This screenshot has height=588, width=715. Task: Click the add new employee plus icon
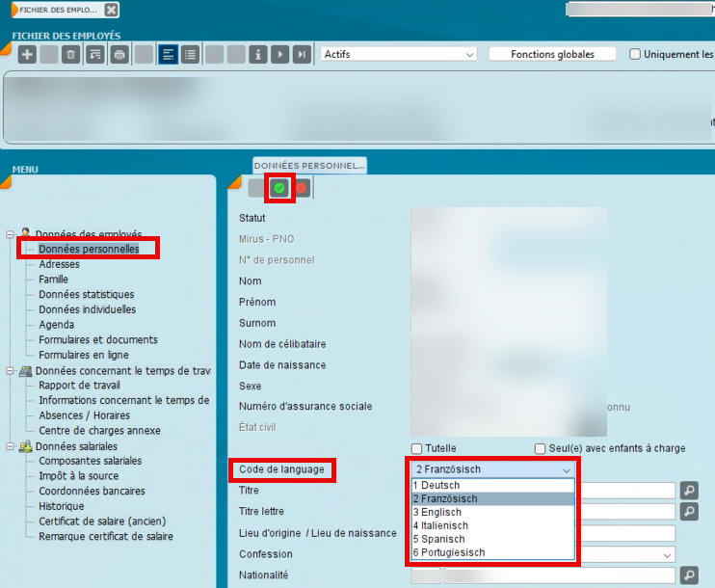click(x=27, y=55)
